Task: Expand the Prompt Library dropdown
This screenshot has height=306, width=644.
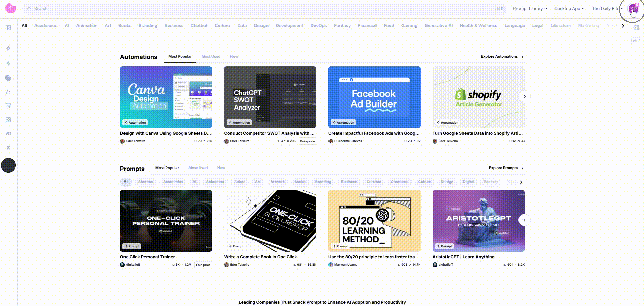Action: coord(530,9)
